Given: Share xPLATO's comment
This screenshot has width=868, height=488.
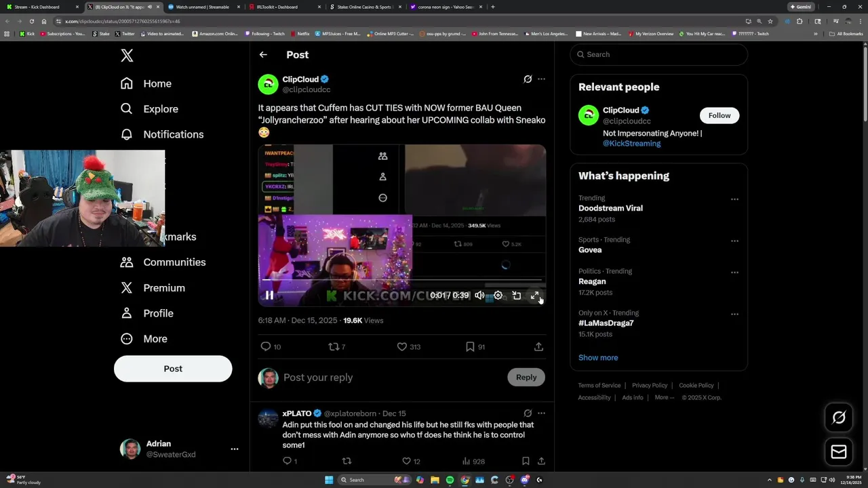Looking at the screenshot, I should click(x=541, y=461).
